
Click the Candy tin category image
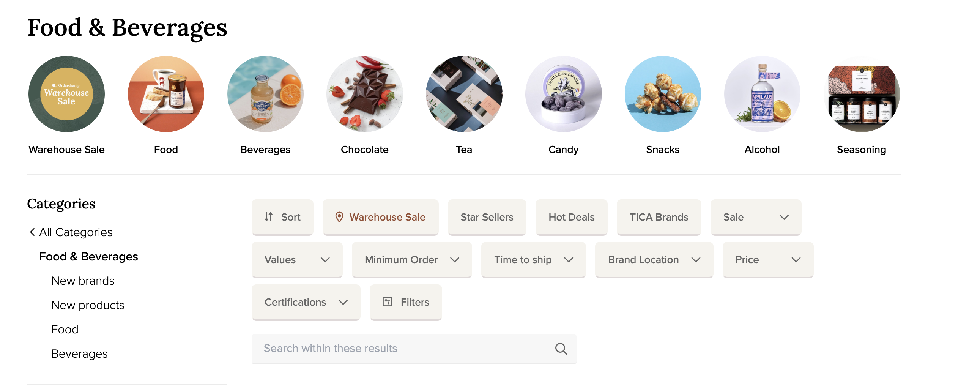[x=563, y=94]
